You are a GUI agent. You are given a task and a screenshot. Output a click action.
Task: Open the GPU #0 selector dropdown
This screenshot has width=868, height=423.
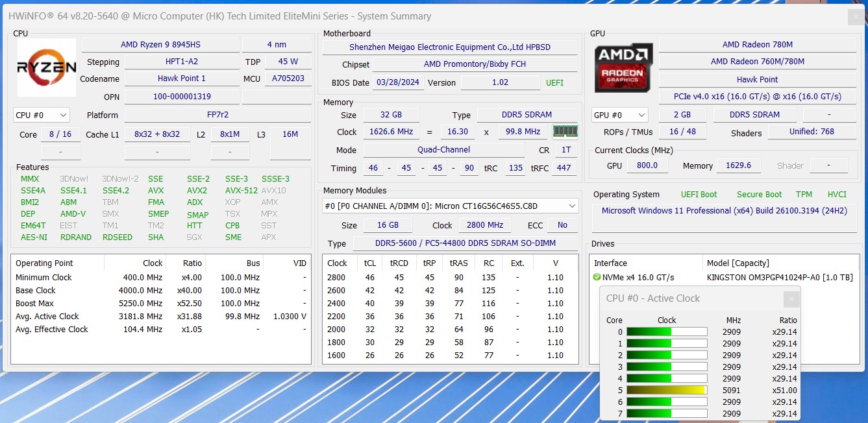click(619, 115)
